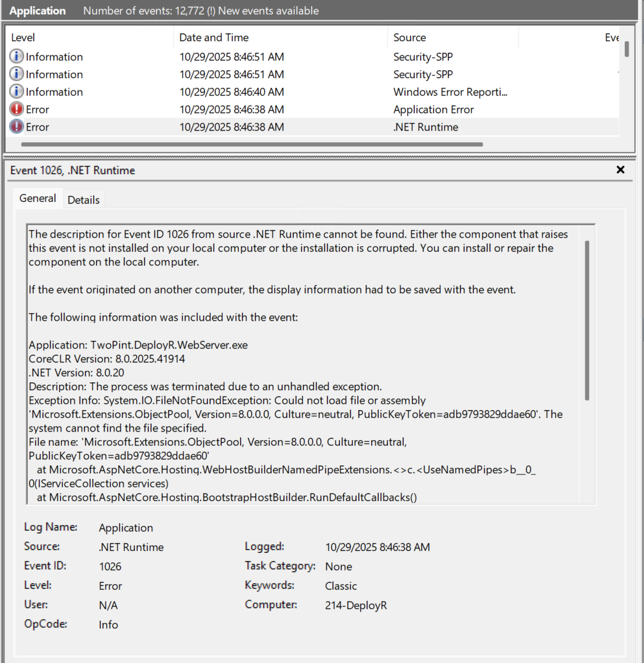The width and height of the screenshot is (644, 663).
Task: Select the Windows Error Reporting event row
Action: pos(313,92)
